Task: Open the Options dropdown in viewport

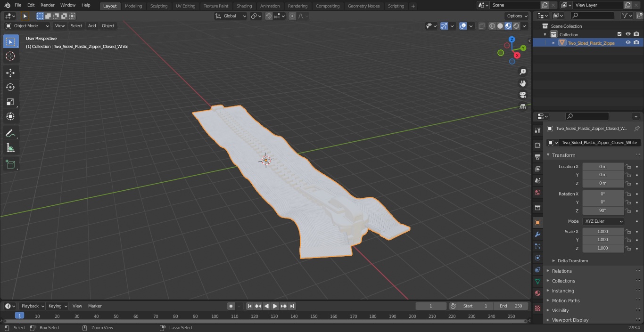Action: point(517,16)
